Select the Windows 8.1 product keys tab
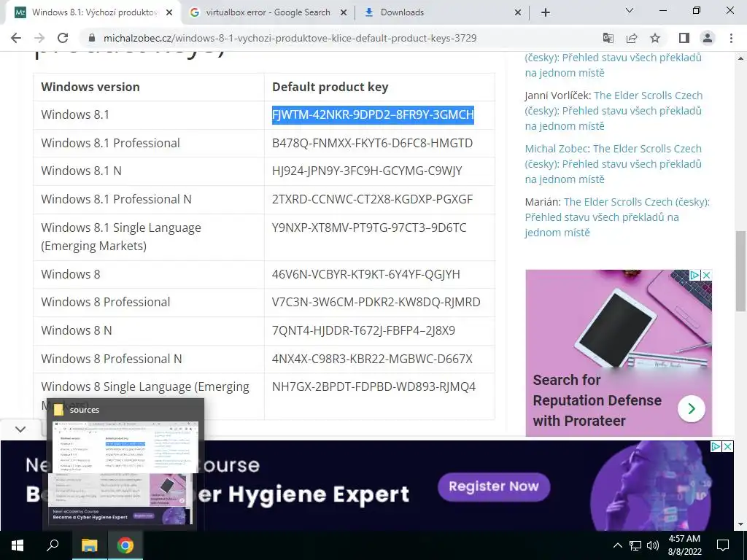 [93, 12]
